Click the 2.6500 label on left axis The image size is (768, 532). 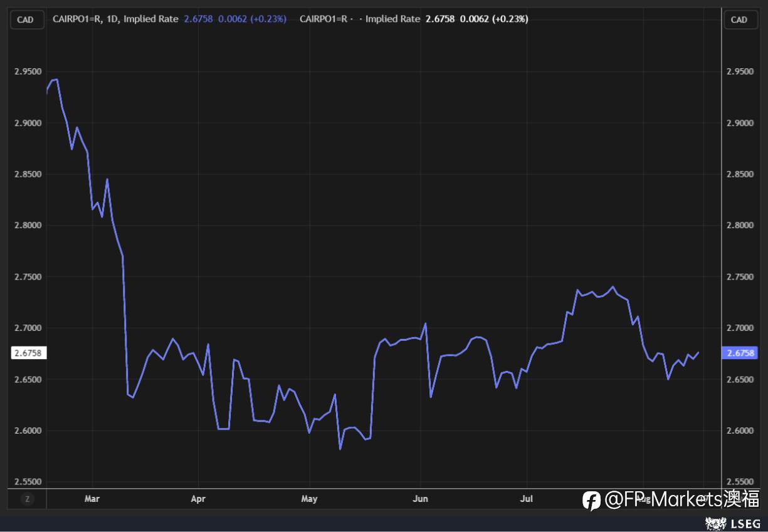pos(28,380)
